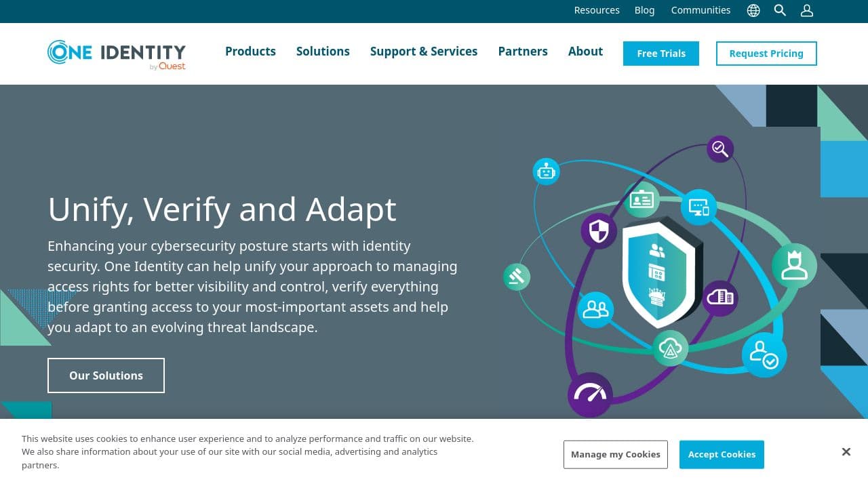The height and width of the screenshot is (488, 868).
Task: Expand the About menu
Action: click(585, 52)
